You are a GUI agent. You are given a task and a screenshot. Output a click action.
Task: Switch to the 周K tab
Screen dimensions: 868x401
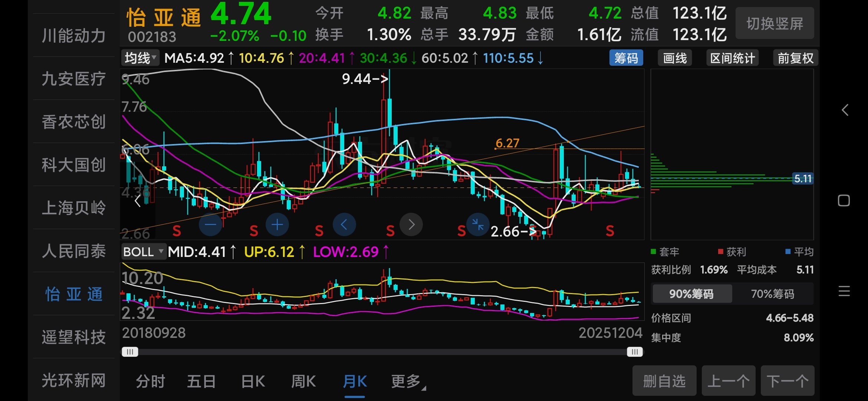pos(303,382)
